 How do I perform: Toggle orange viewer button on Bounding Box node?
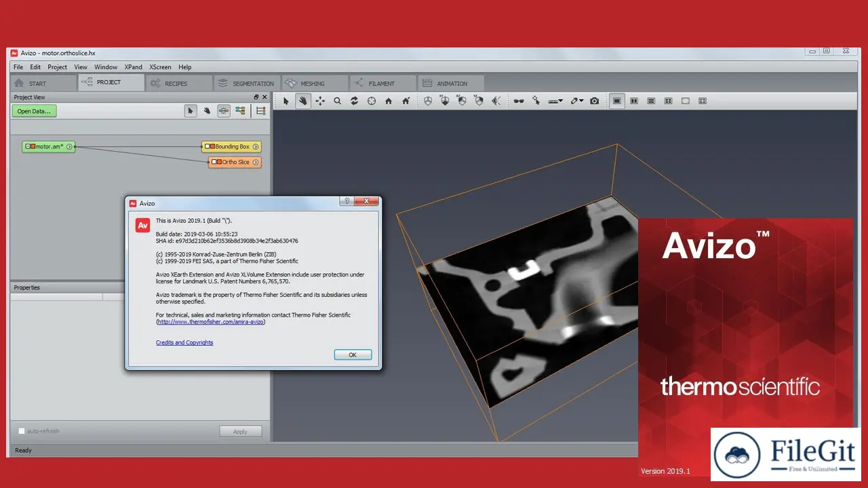pyautogui.click(x=212, y=146)
